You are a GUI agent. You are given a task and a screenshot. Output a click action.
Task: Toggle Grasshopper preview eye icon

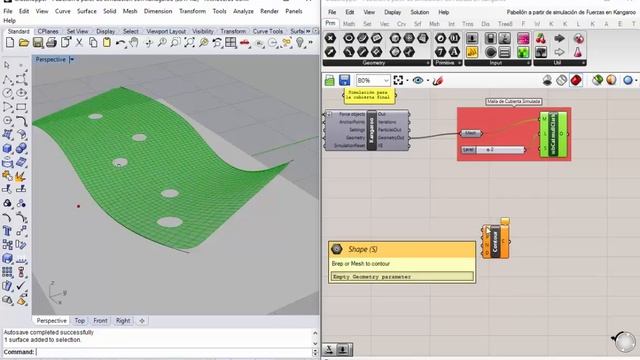[418, 80]
